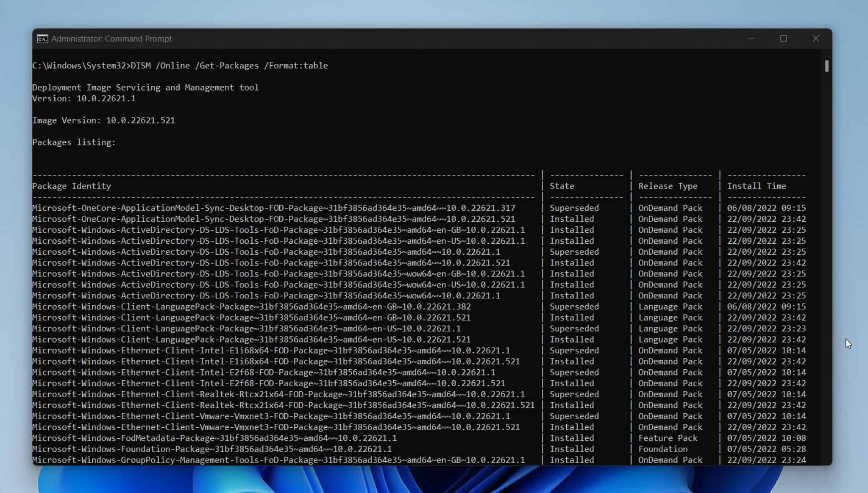
Task: Click the 'Packages listing:' text
Action: [74, 142]
